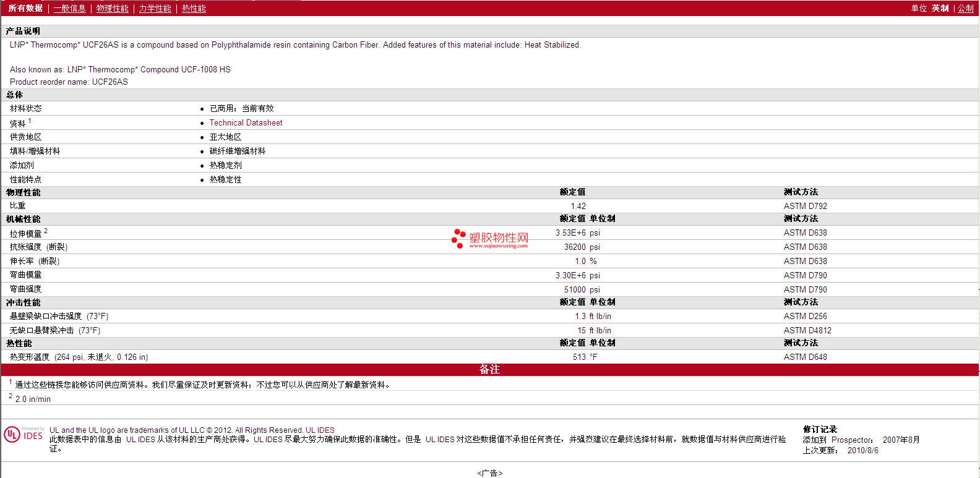
Task: Click the 冲击性能 section header
Action: point(23,302)
